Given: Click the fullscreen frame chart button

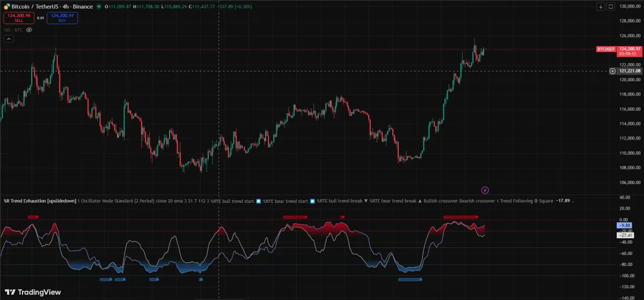Looking at the screenshot, I should pyautogui.click(x=610, y=6).
